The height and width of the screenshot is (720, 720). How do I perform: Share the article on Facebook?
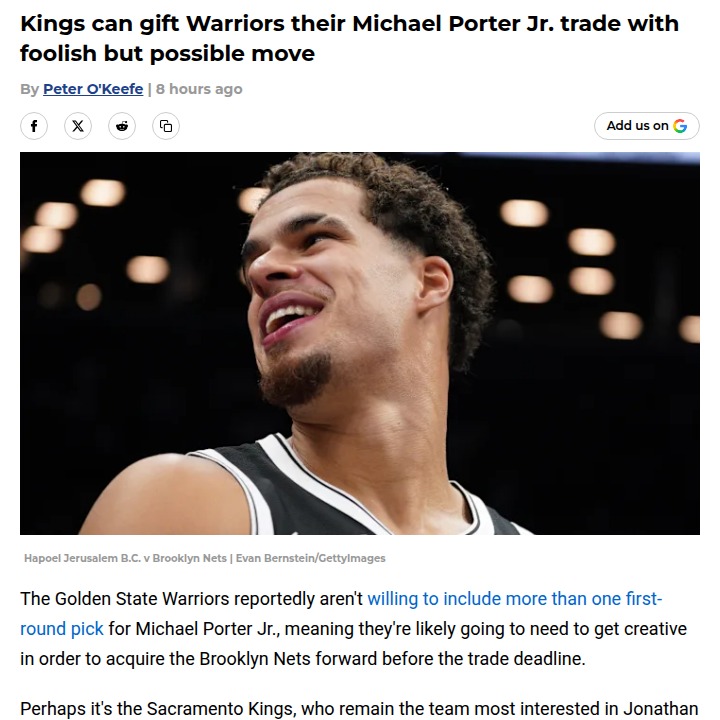coord(34,126)
